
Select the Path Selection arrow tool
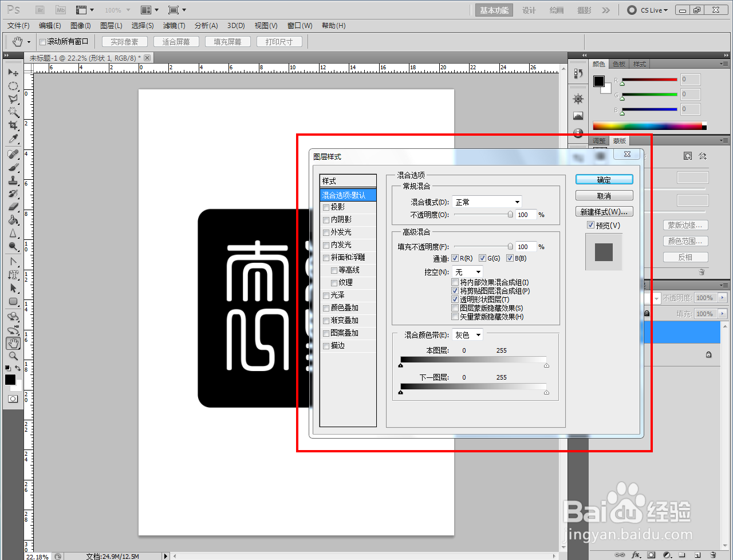13,288
